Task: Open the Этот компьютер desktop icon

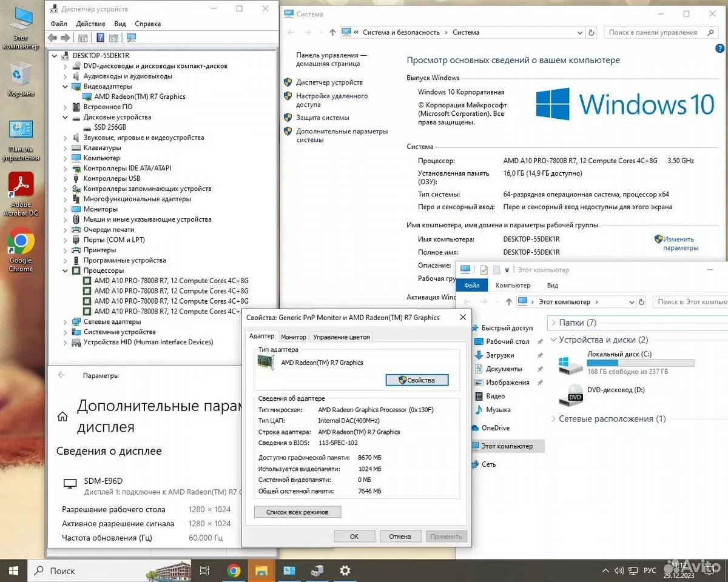Action: point(21,28)
